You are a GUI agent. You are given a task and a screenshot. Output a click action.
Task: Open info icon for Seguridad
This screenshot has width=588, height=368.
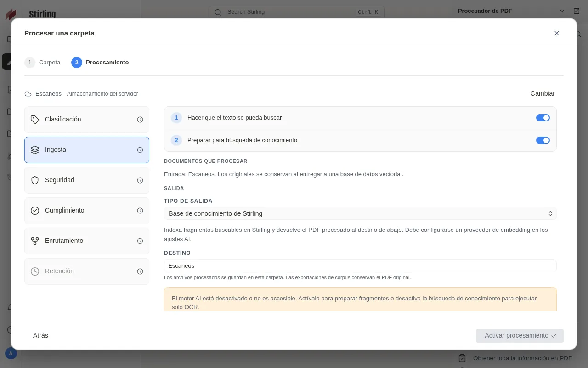pyautogui.click(x=140, y=180)
